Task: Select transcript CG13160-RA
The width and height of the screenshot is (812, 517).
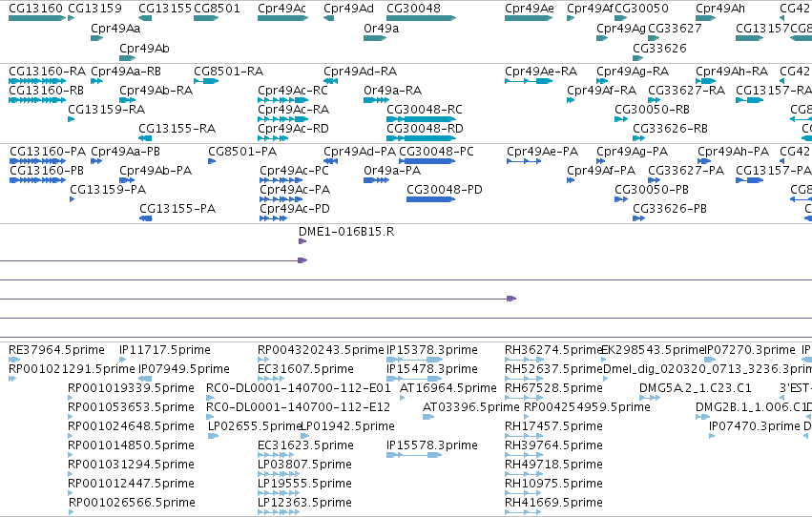Action: [x=47, y=72]
